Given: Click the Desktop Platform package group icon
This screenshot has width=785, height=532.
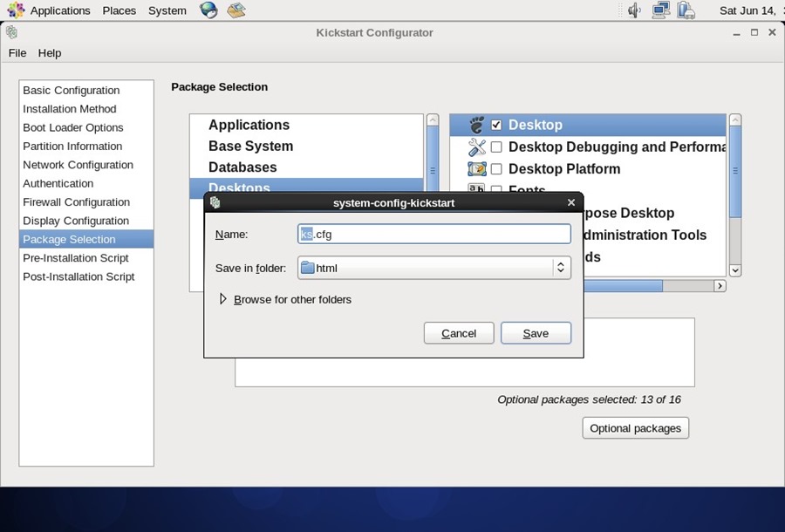Looking at the screenshot, I should 476,168.
